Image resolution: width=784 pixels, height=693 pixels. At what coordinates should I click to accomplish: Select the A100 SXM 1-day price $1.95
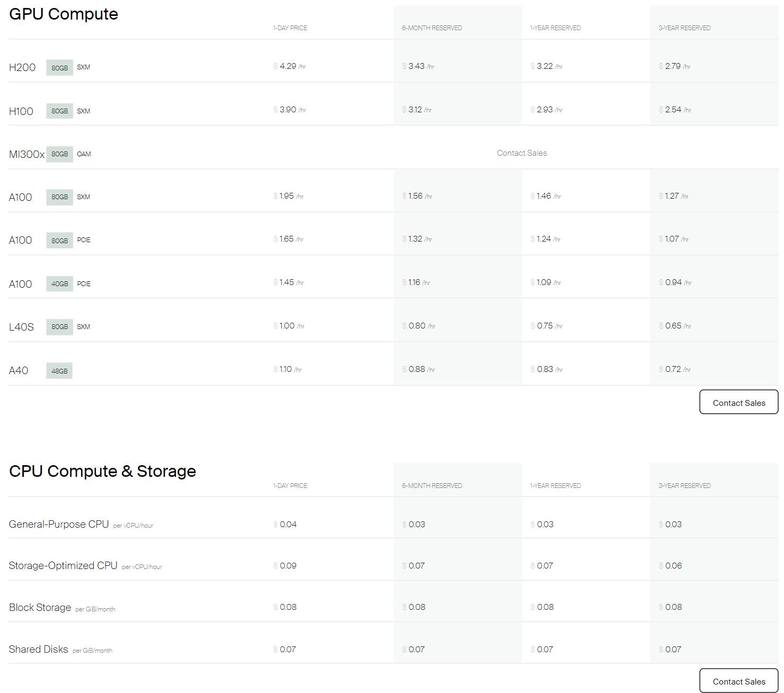pos(288,196)
